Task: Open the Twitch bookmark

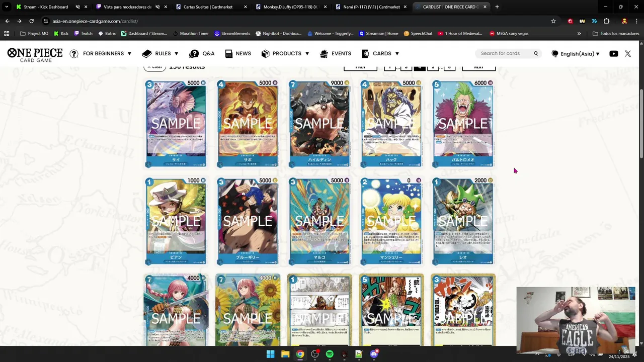Action: click(x=83, y=33)
